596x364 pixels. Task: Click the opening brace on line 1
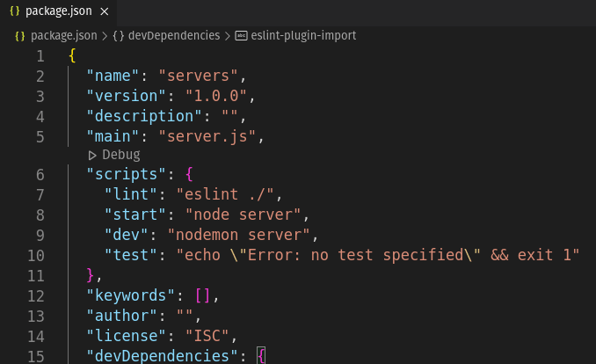(72, 56)
